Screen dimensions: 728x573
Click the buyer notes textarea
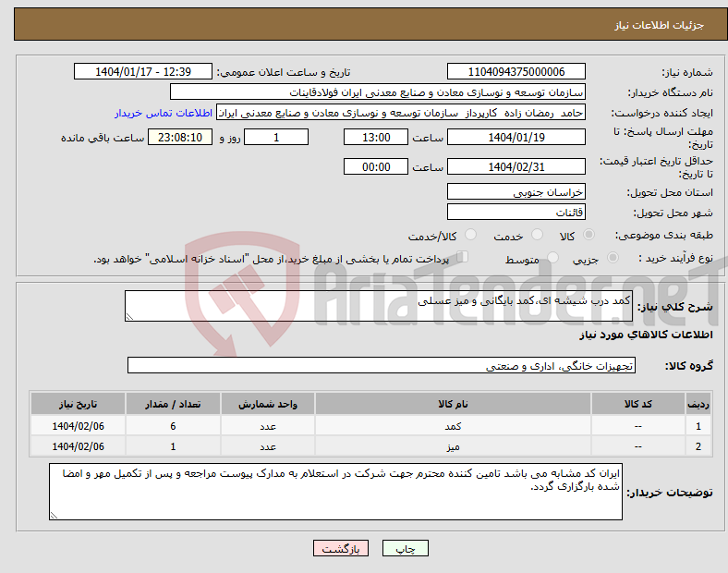coord(335,492)
